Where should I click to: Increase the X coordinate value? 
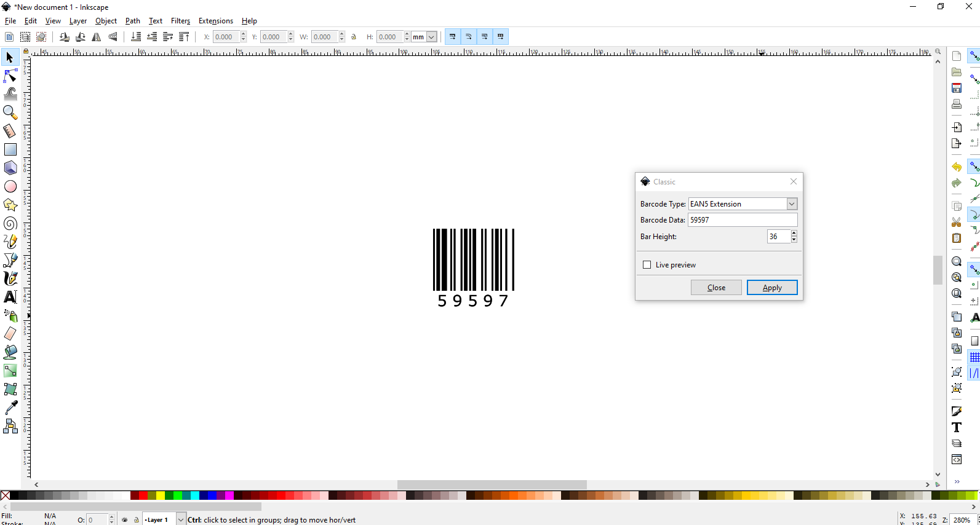tap(244, 34)
